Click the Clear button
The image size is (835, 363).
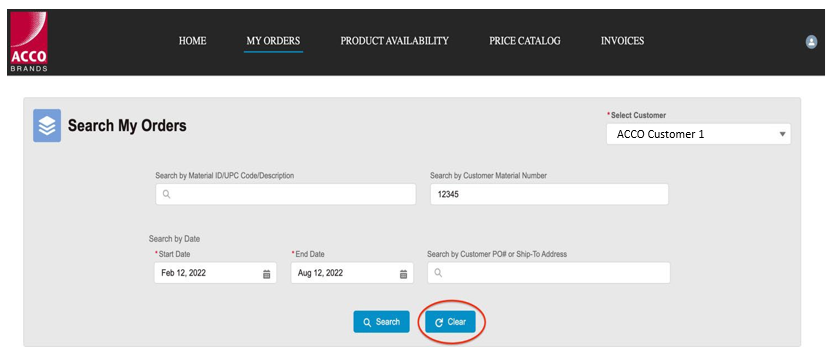pos(450,322)
